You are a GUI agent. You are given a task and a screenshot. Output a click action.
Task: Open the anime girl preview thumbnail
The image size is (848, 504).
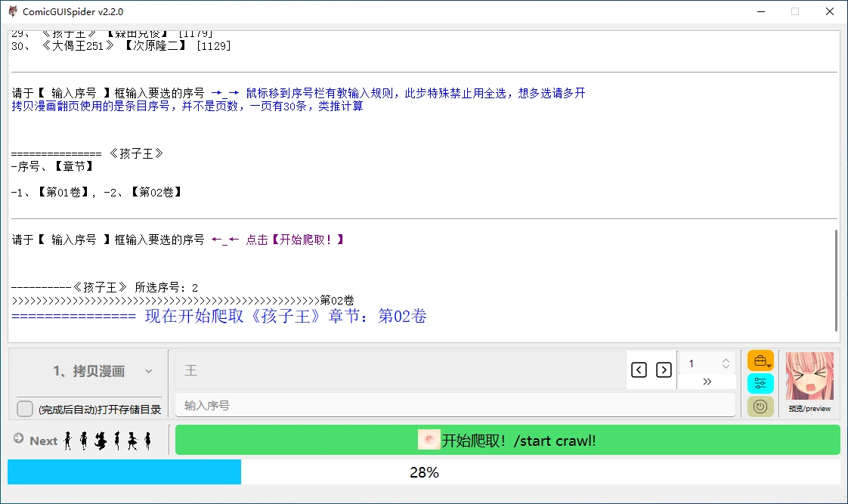[x=809, y=376]
